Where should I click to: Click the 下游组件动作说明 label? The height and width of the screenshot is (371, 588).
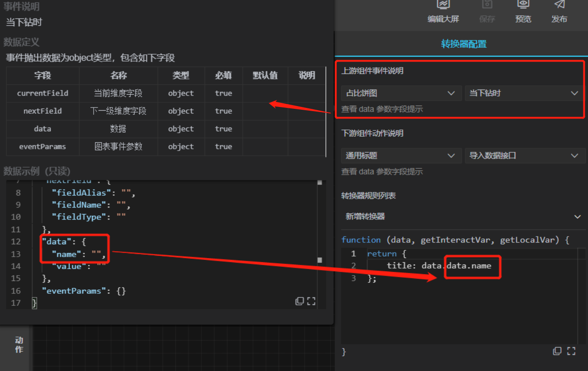[x=372, y=133]
